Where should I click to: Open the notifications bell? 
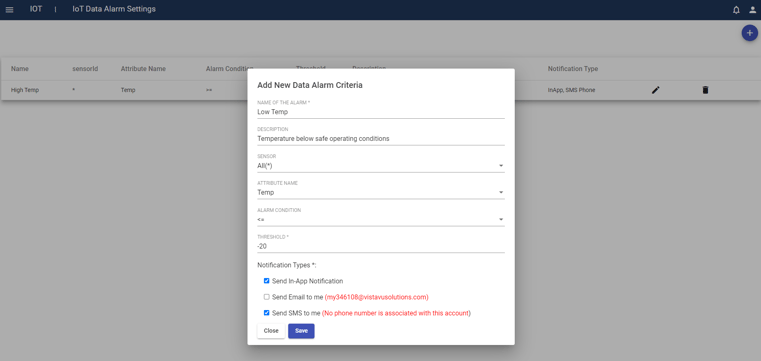click(x=736, y=10)
